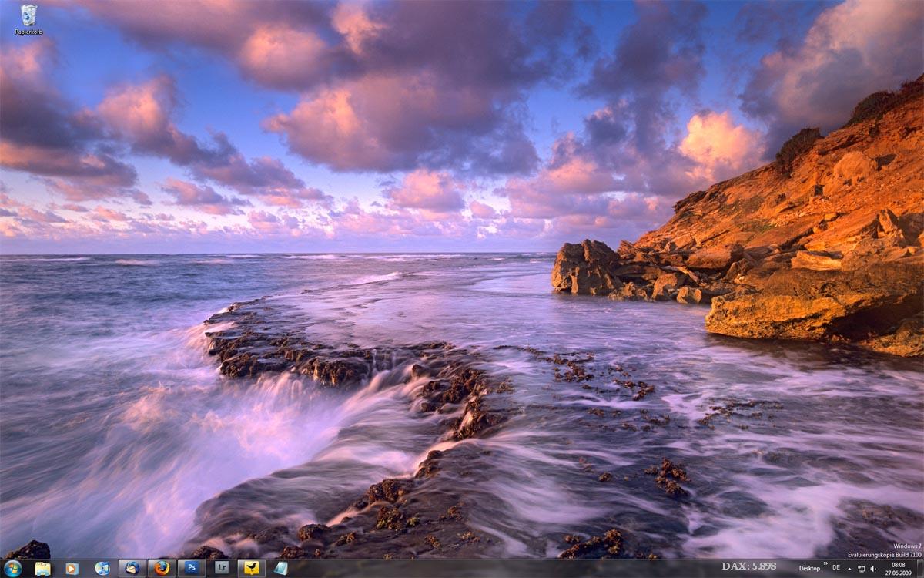Open the network status tray icon
924x578 pixels.
[862, 569]
